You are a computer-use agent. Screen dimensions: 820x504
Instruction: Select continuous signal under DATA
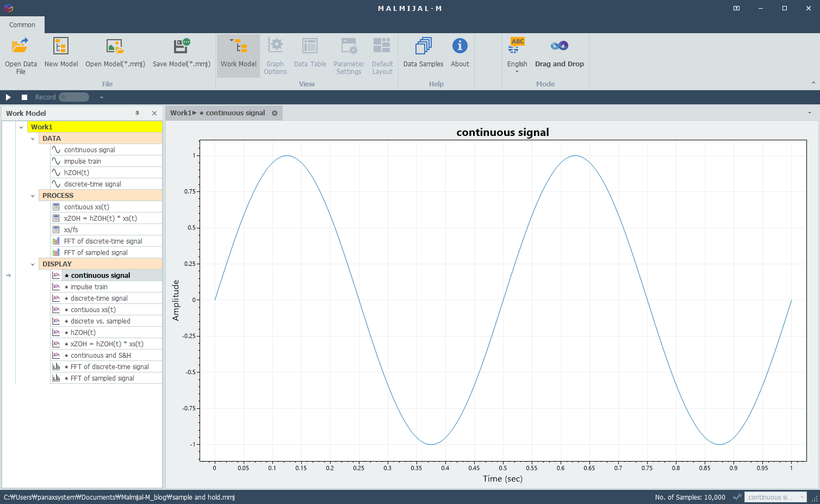coord(106,150)
